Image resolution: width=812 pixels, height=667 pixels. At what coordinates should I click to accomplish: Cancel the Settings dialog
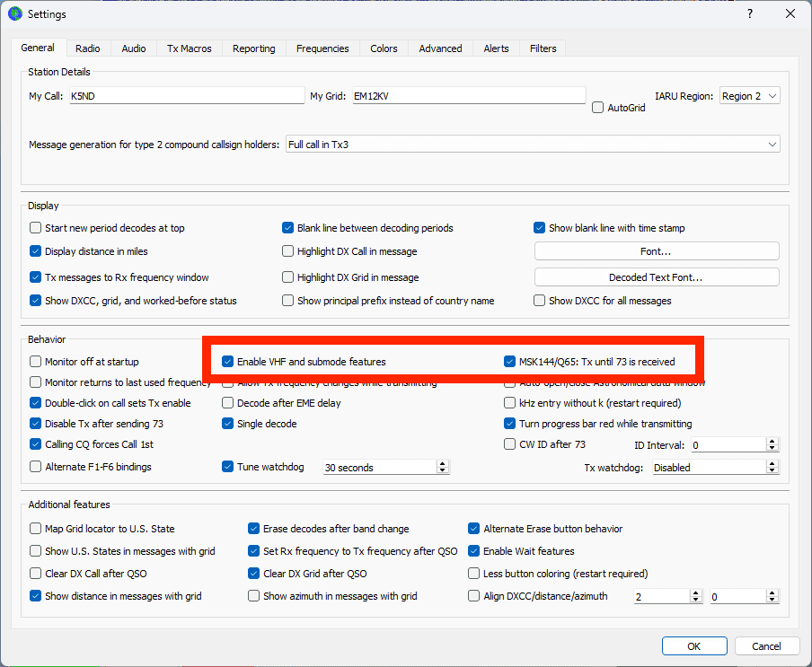pyautogui.click(x=766, y=646)
